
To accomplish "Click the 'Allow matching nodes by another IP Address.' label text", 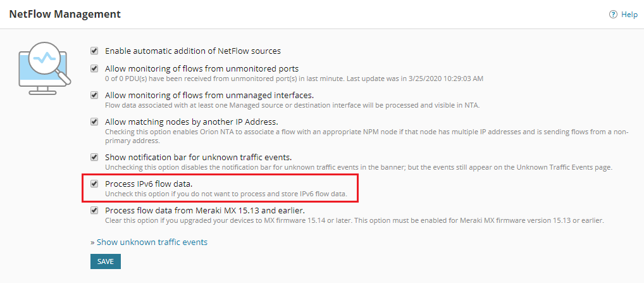I will coord(191,122).
